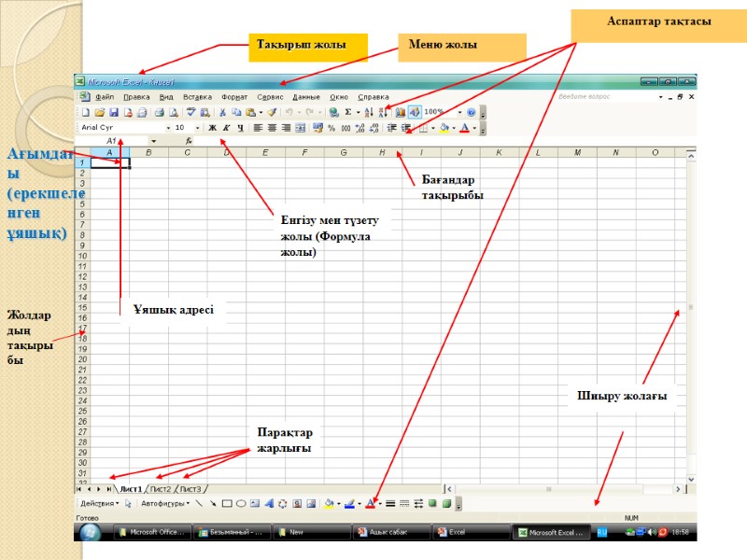Expand the Name Box dropdown arrow
This screenshot has height=560, width=747.
tap(153, 141)
